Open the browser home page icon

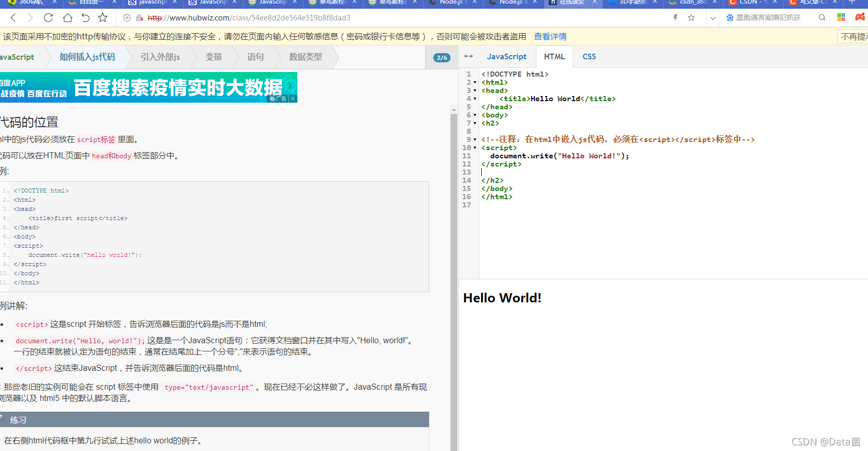(x=67, y=18)
